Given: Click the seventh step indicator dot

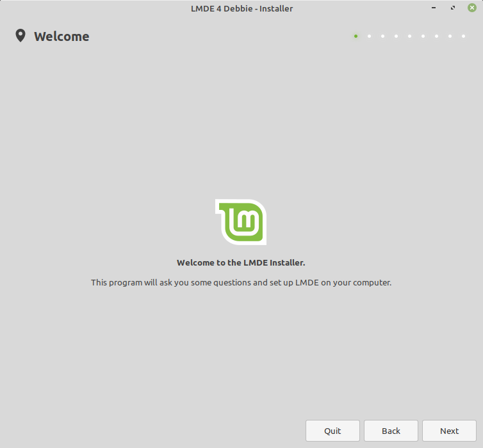Looking at the screenshot, I should click(436, 36).
